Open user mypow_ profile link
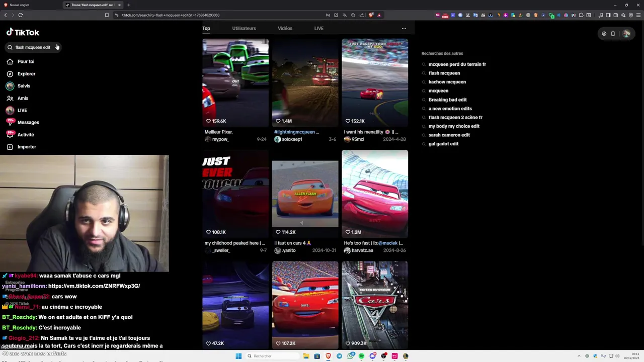 click(x=220, y=139)
